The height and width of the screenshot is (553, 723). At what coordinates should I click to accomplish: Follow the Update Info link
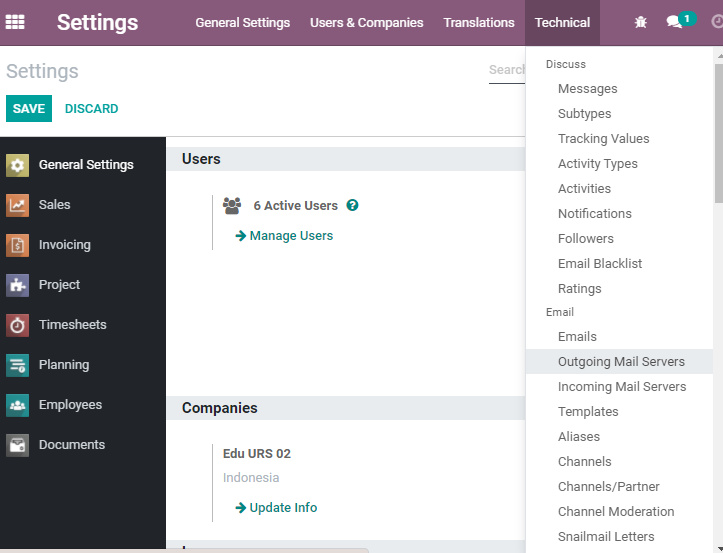tap(276, 508)
